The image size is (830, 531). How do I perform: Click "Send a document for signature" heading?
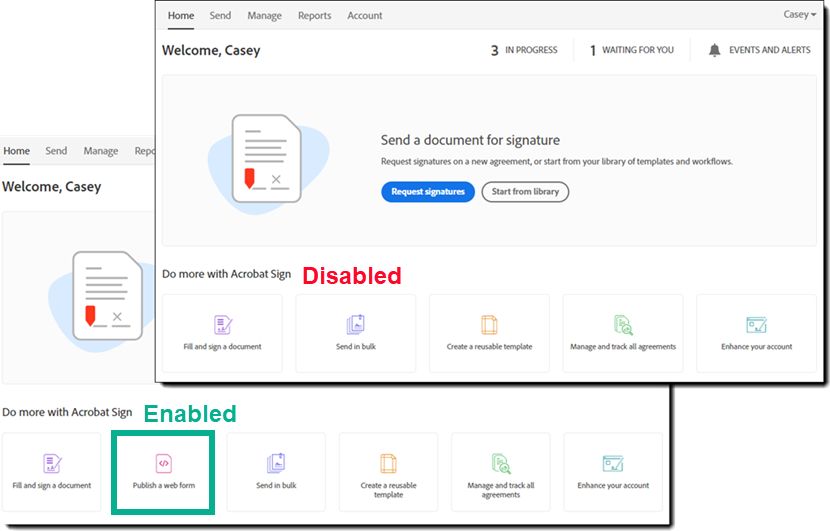tap(470, 140)
